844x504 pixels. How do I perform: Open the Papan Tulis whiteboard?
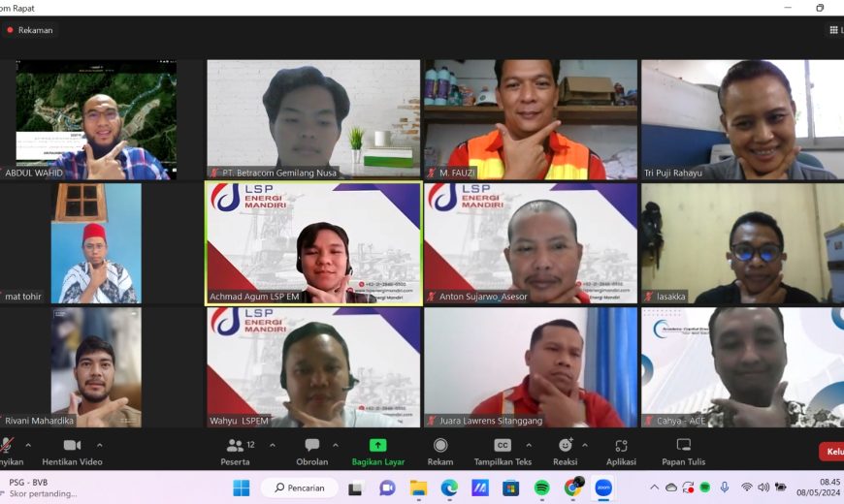point(684,452)
